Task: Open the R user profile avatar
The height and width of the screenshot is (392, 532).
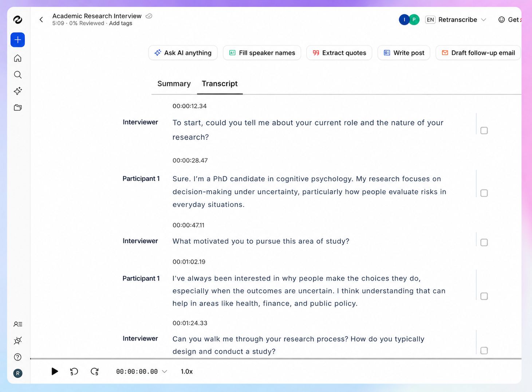Action: [x=17, y=373]
